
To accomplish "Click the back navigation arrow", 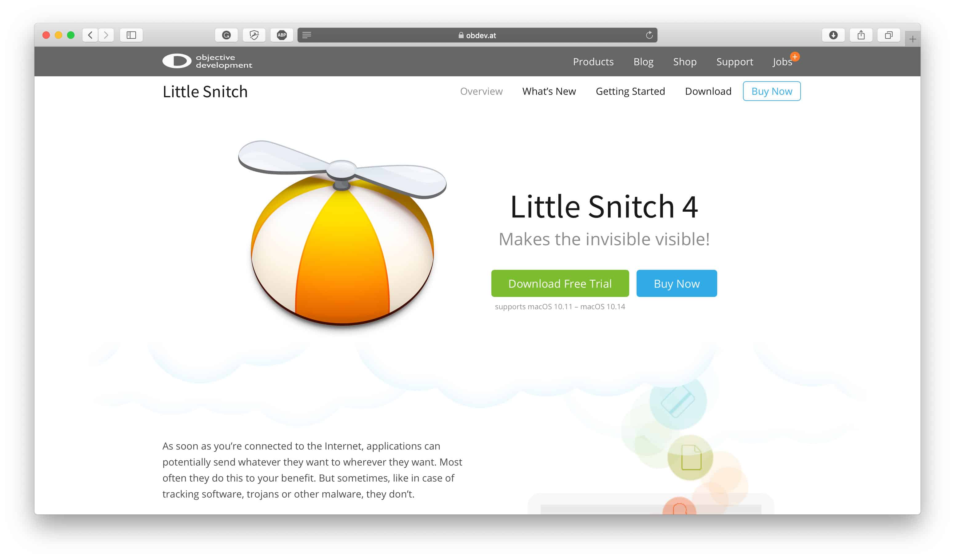I will [90, 35].
